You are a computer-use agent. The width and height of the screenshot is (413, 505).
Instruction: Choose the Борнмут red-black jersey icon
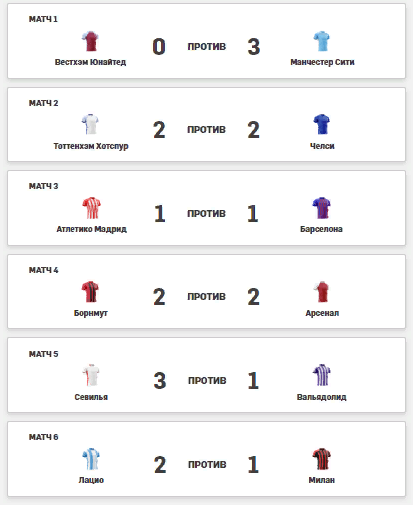(90, 292)
